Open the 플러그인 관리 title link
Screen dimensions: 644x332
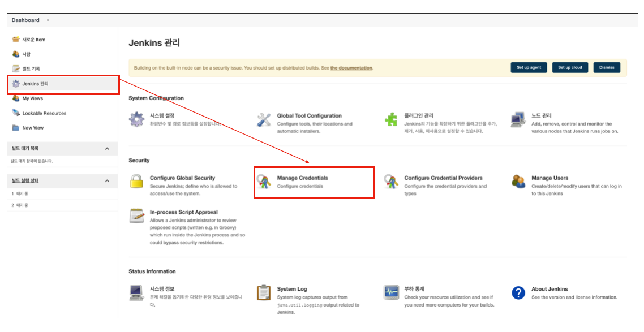pos(419,116)
